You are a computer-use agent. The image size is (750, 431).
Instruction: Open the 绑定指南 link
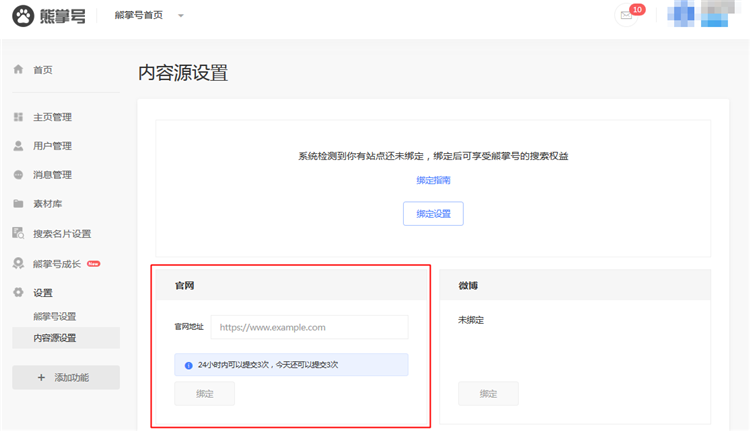(433, 181)
